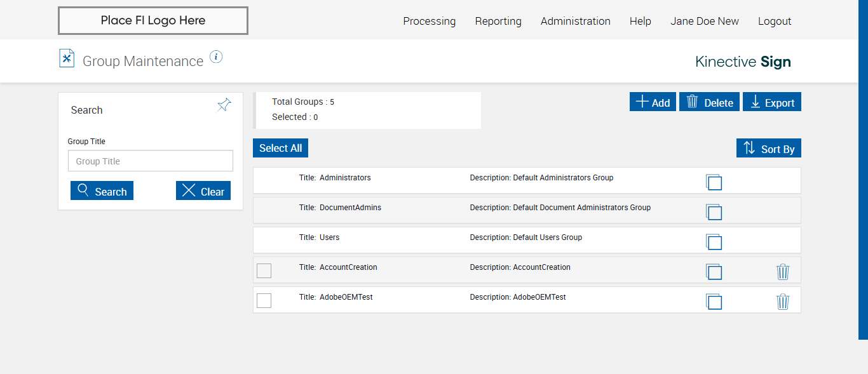Open the Sort By options
The width and height of the screenshot is (868, 374).
click(769, 149)
